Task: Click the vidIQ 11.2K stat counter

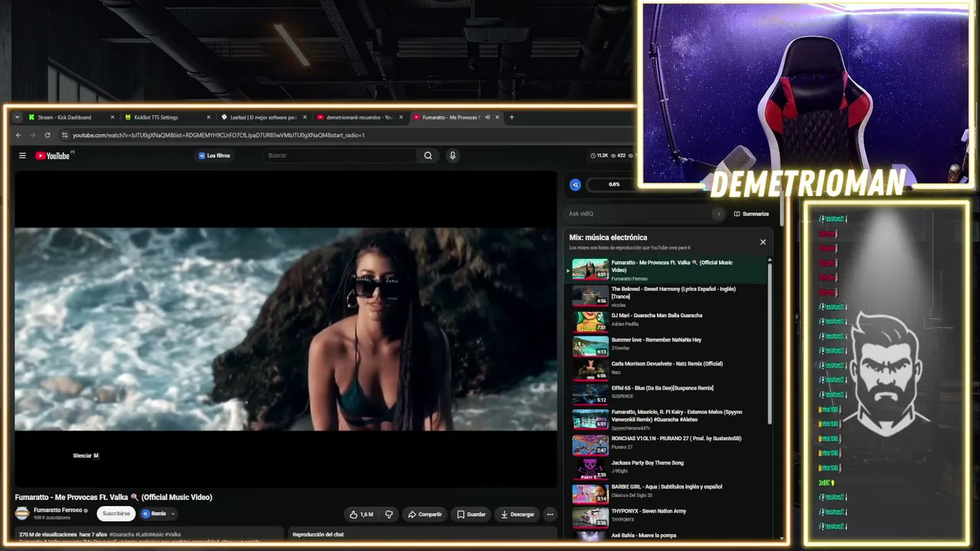Action: [599, 155]
